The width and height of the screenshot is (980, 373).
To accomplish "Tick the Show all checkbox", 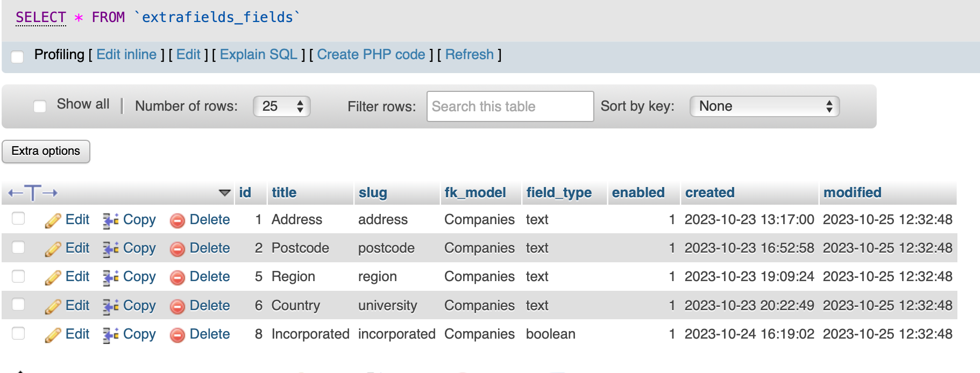I will 40,106.
